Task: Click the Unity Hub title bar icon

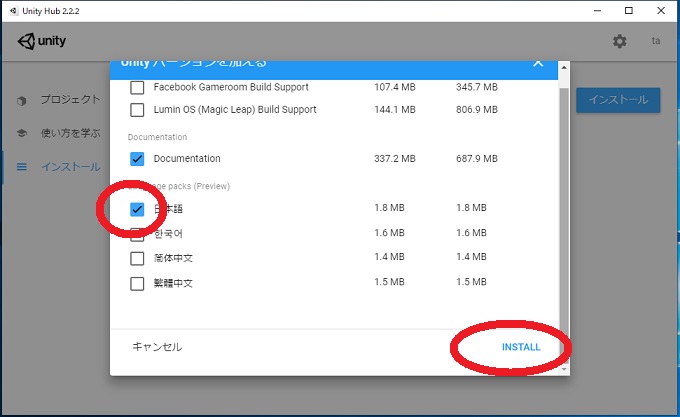Action: click(x=13, y=11)
